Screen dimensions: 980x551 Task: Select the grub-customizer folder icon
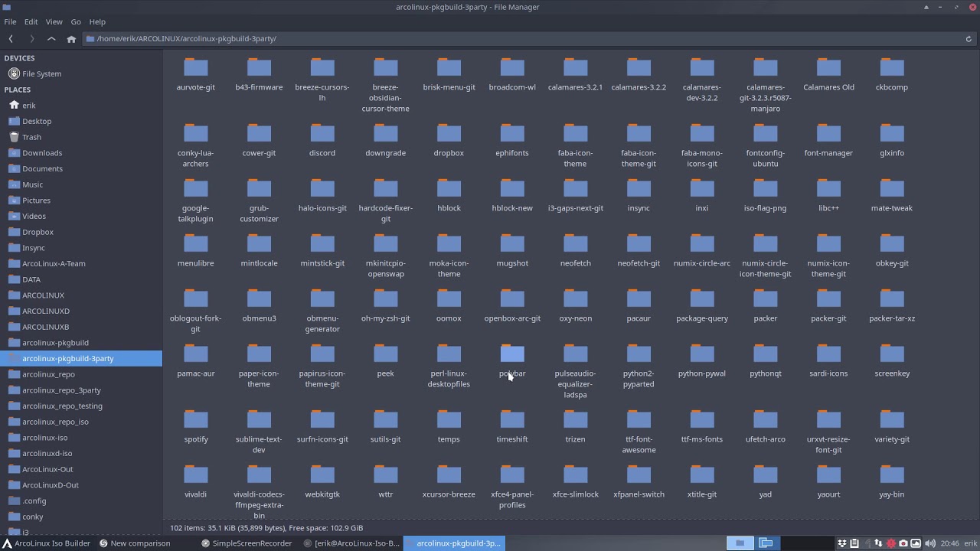tap(259, 188)
